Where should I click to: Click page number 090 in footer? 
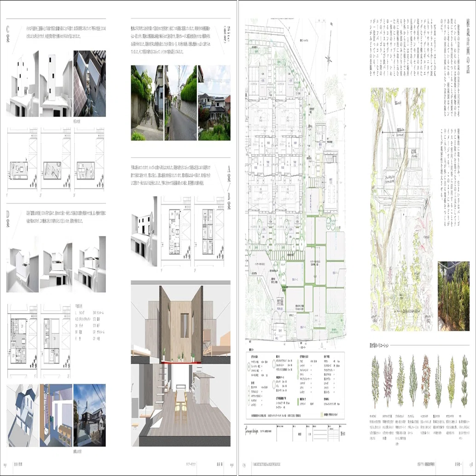(x=232, y=464)
